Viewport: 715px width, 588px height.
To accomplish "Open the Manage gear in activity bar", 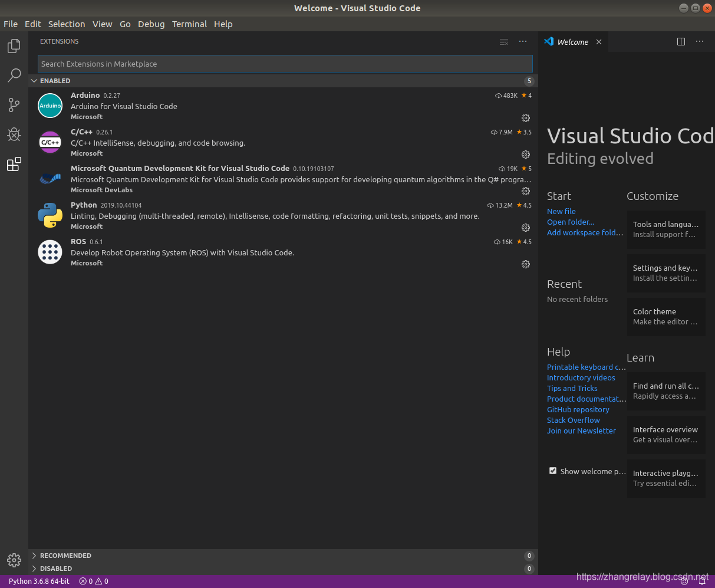I will coord(14,560).
